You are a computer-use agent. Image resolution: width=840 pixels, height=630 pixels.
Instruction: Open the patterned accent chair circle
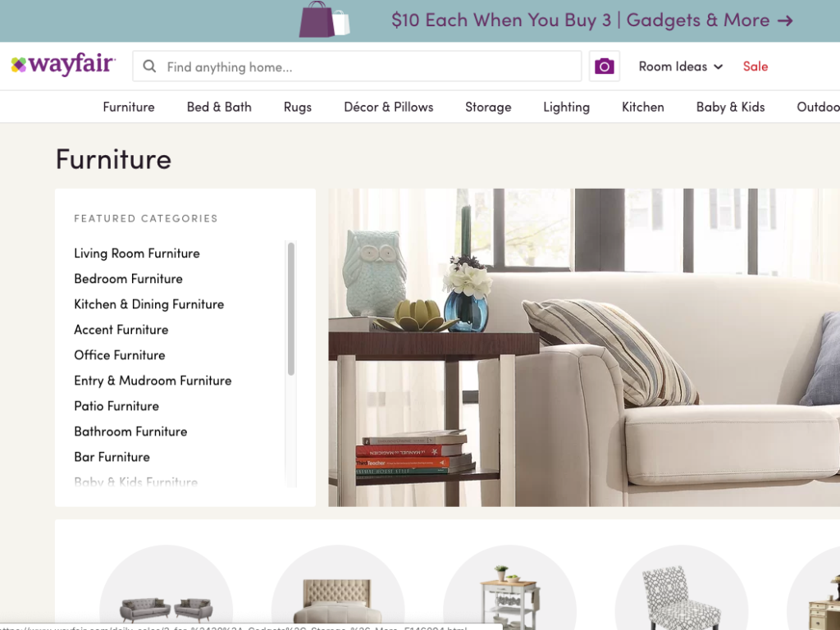pos(682,587)
